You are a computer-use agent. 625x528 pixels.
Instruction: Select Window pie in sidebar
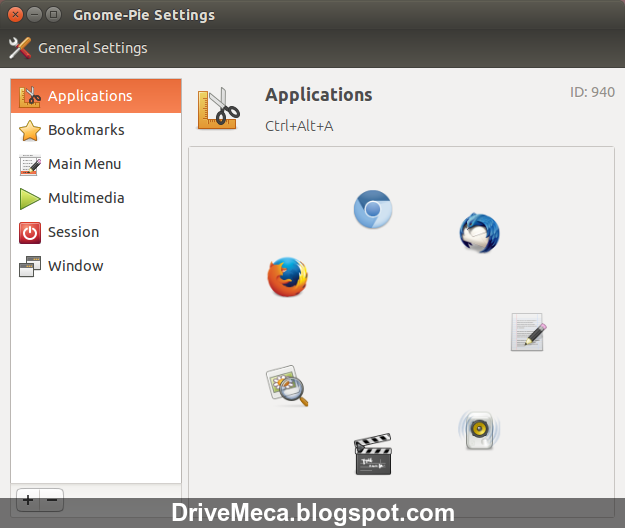[96, 266]
